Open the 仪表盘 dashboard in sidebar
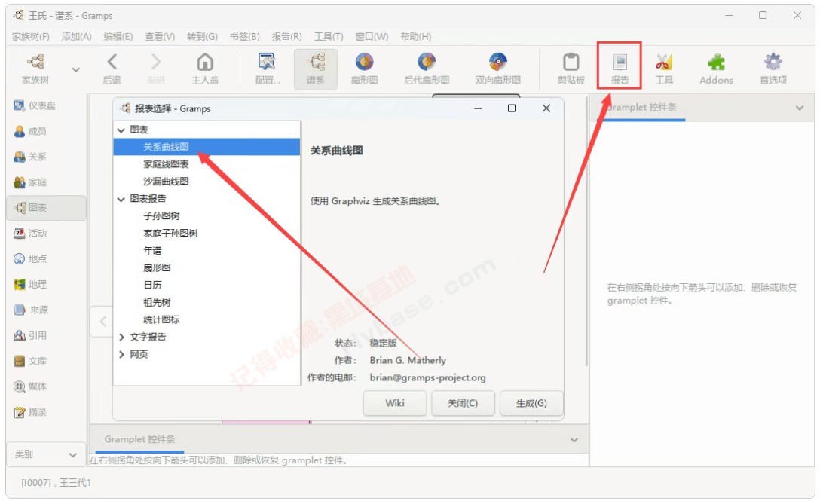 tap(35, 105)
